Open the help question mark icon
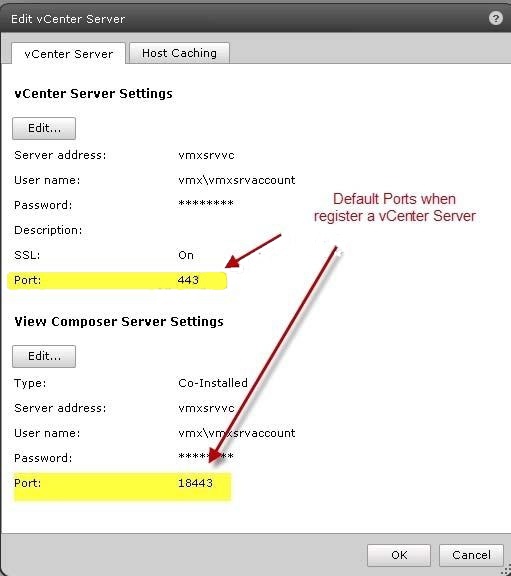 (x=495, y=18)
